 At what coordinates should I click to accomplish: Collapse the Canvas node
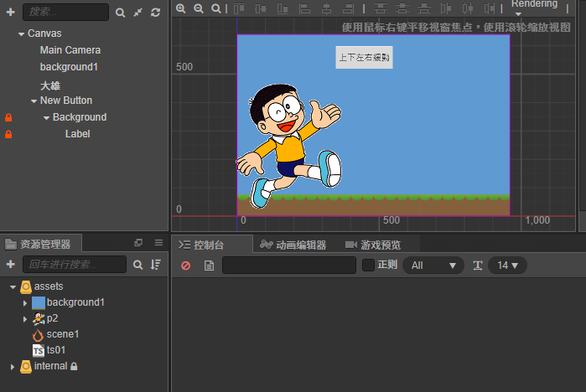coord(21,34)
